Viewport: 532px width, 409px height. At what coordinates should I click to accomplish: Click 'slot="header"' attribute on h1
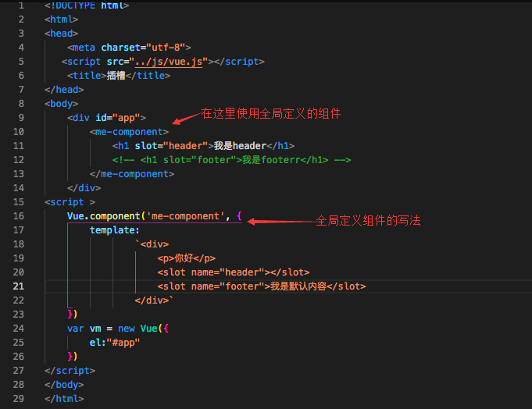[171, 146]
